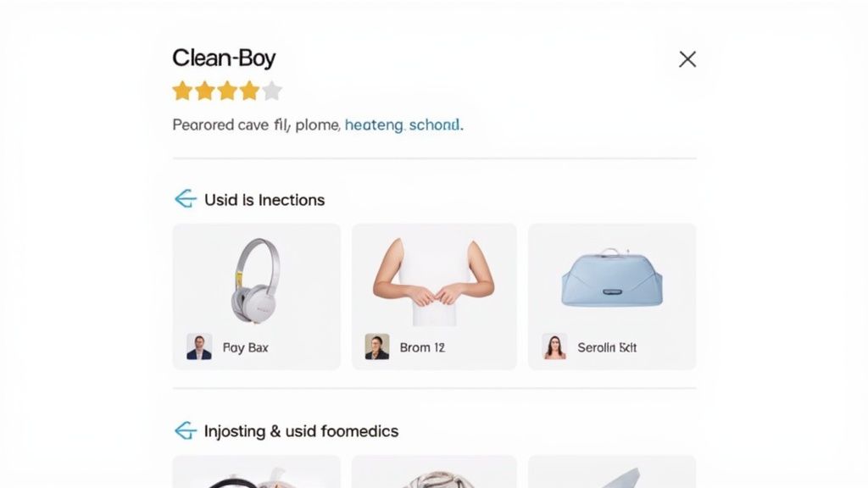Click the Ray Bax profile avatar
The width and height of the screenshot is (868, 488).
click(199, 347)
